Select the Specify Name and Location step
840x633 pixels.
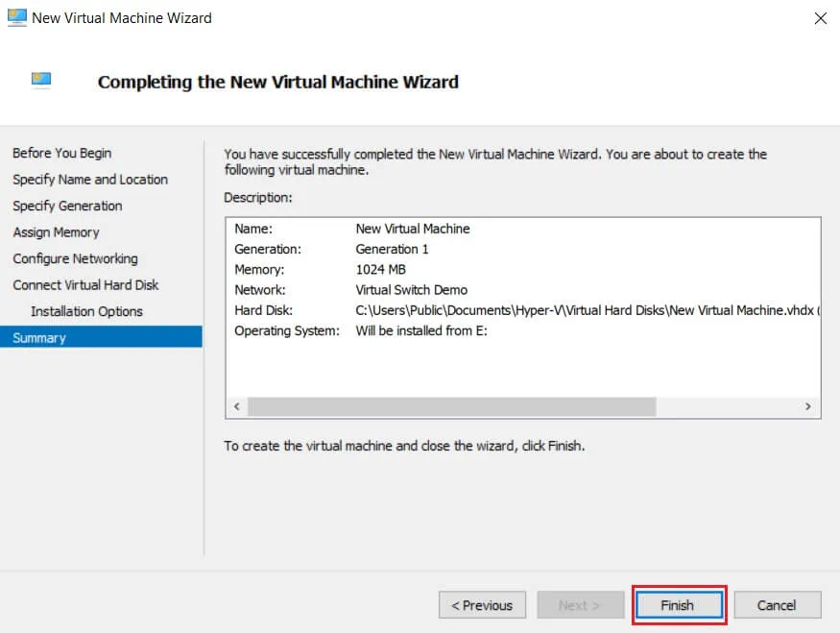tap(90, 180)
